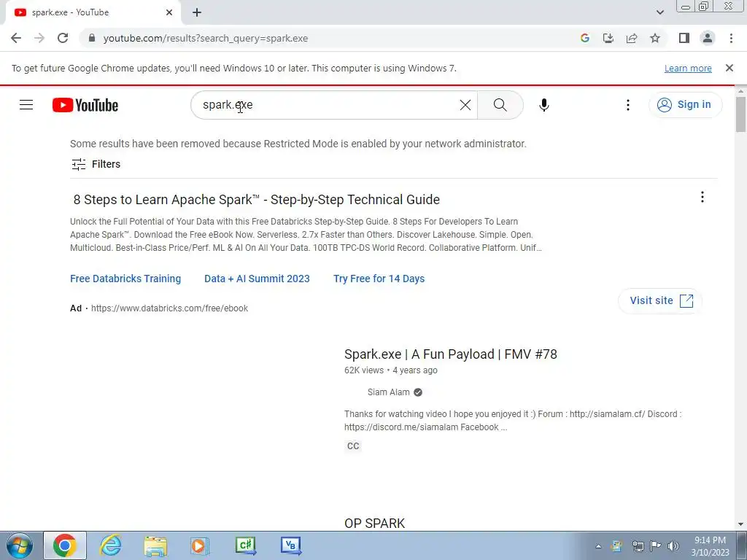Open Try Free for 14 Days link

[379, 279]
